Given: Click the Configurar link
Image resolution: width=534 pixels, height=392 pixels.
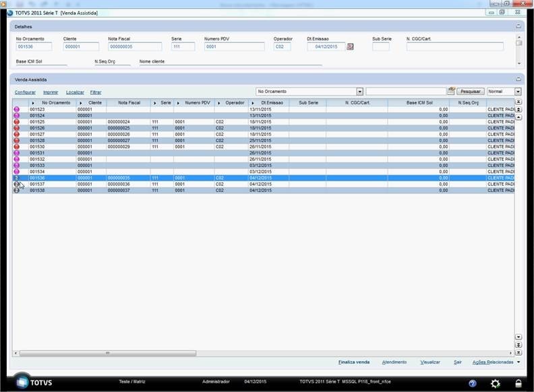Looking at the screenshot, I should 25,92.
